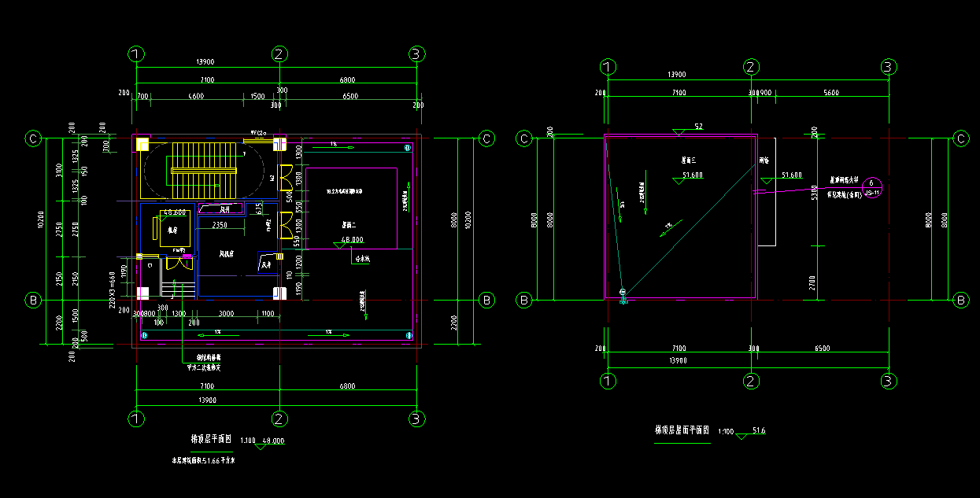
Task: Click the 雨篷 canopy label
Action: [763, 160]
